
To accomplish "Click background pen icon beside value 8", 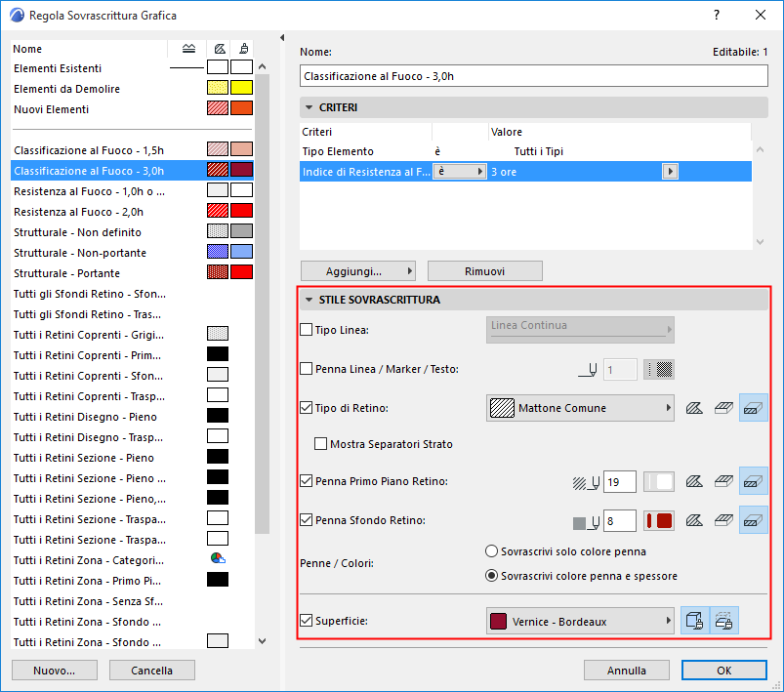I will [586, 521].
